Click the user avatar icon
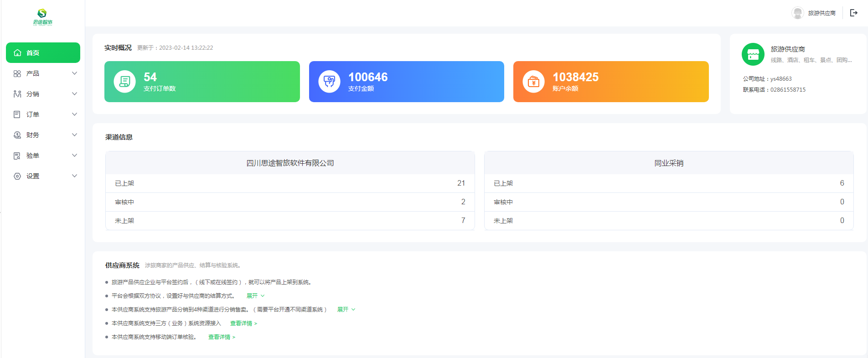 (797, 13)
